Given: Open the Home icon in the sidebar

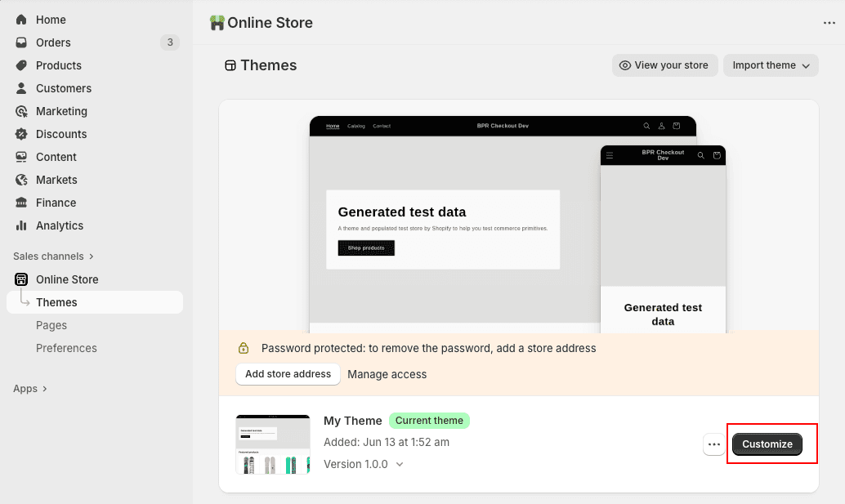Looking at the screenshot, I should coord(20,20).
